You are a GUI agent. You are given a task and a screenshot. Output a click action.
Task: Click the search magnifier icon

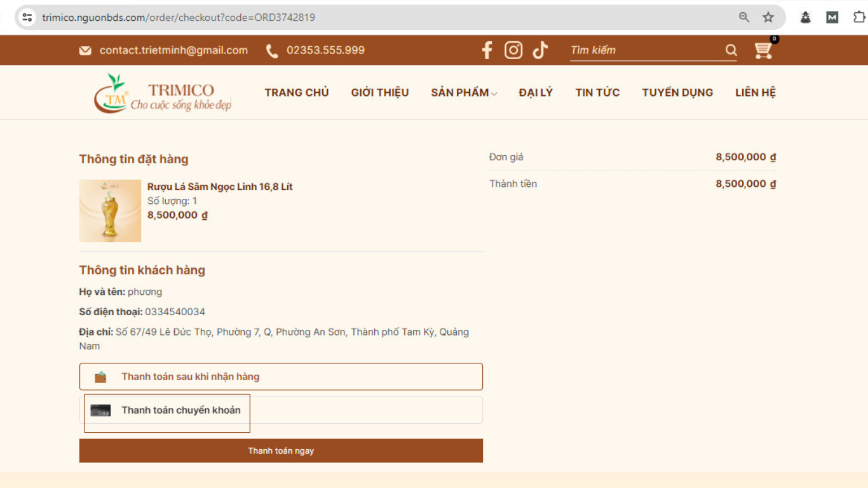731,50
